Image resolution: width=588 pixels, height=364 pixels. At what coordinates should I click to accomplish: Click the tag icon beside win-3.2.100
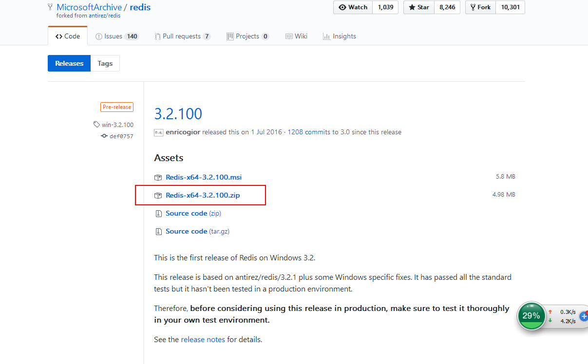(x=97, y=125)
